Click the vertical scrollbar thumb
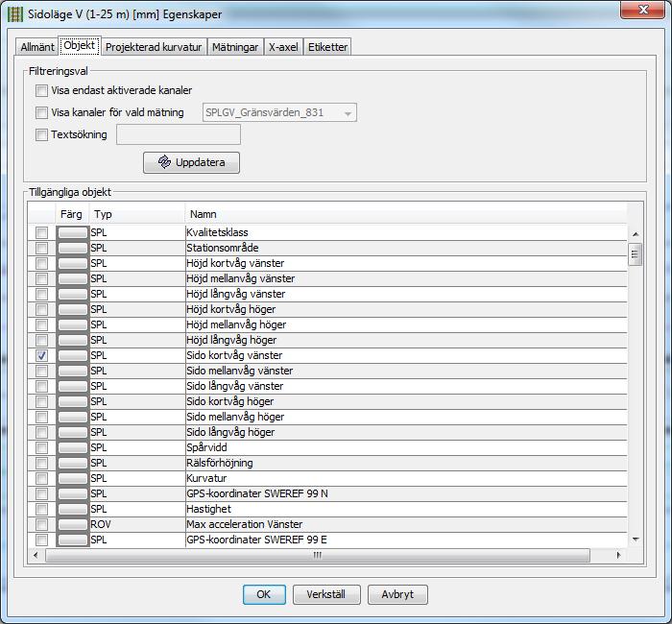 click(x=635, y=254)
